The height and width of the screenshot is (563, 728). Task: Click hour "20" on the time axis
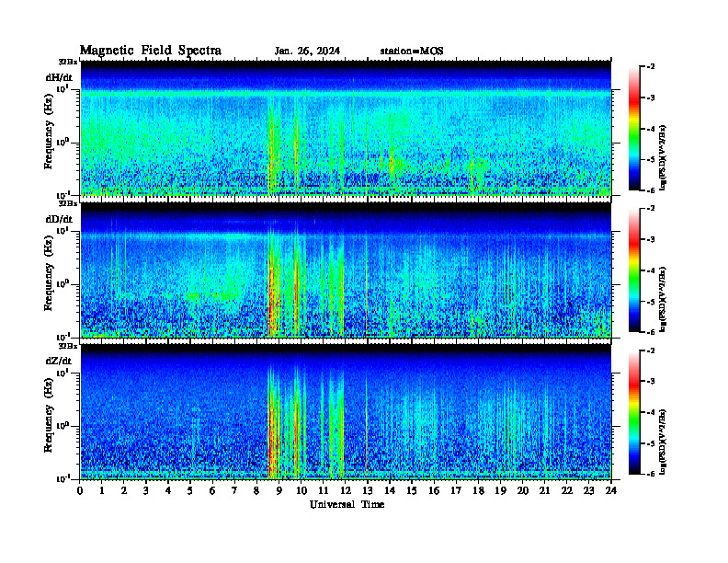523,490
